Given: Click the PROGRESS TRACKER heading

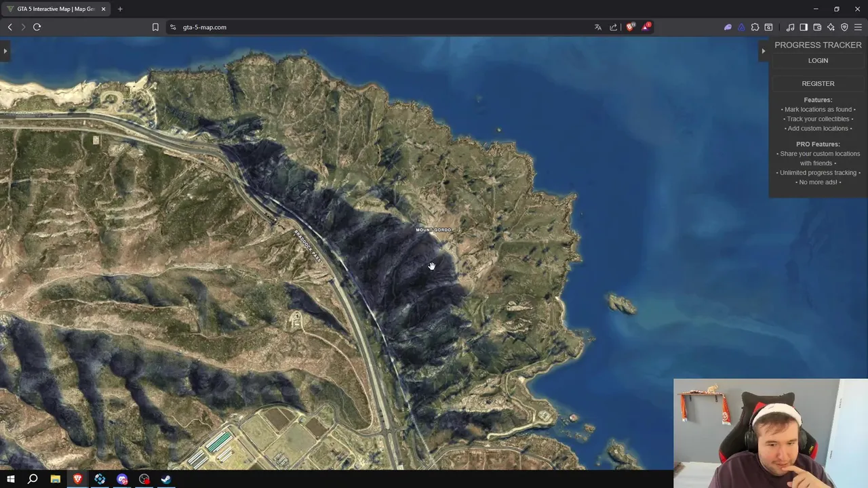Looking at the screenshot, I should 818,45.
